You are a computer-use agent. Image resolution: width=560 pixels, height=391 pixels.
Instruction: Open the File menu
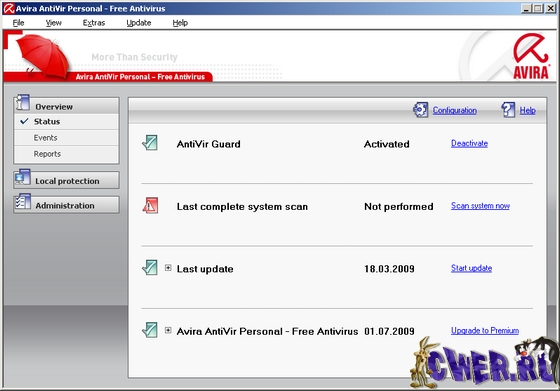coord(18,23)
